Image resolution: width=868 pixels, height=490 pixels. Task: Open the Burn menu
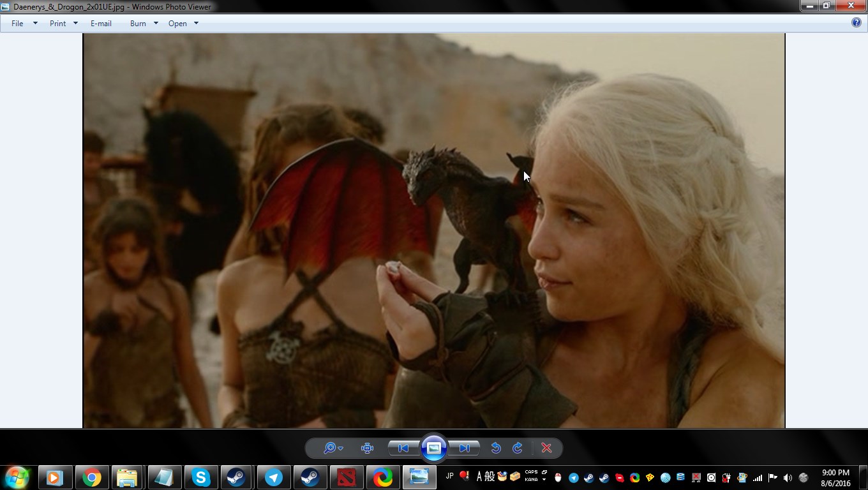[x=138, y=23]
